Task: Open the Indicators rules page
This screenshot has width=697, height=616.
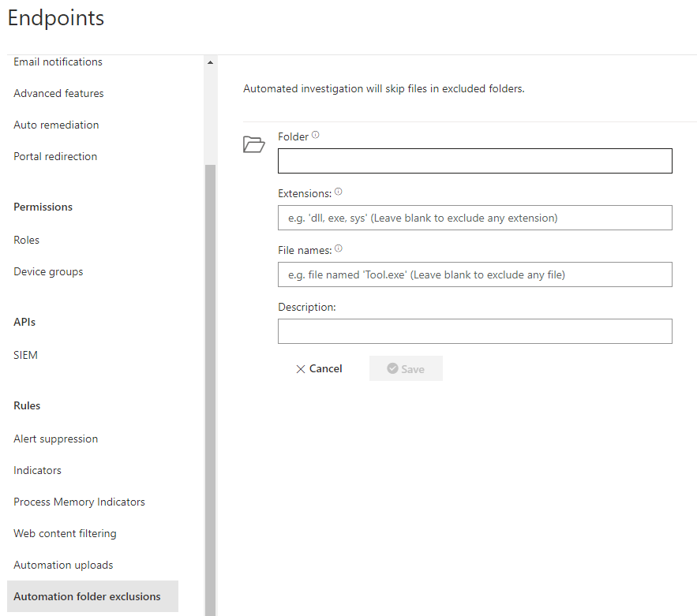Action: click(x=37, y=470)
